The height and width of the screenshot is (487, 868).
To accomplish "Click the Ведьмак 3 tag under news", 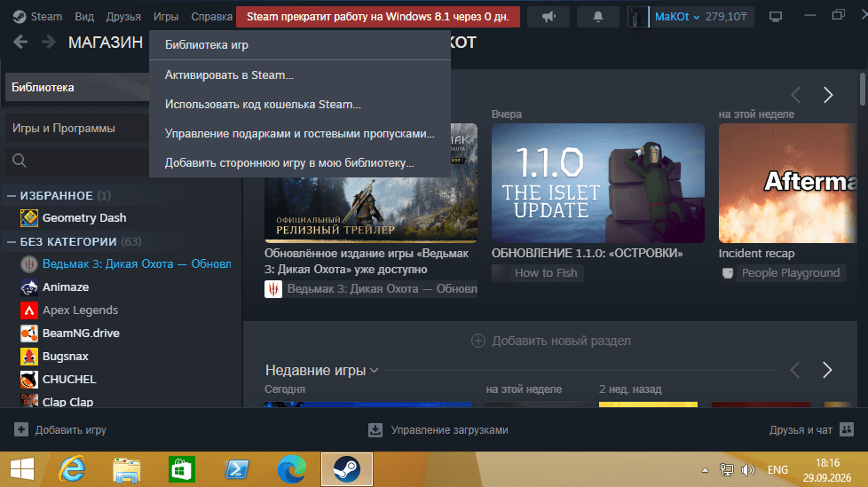I will coord(370,289).
